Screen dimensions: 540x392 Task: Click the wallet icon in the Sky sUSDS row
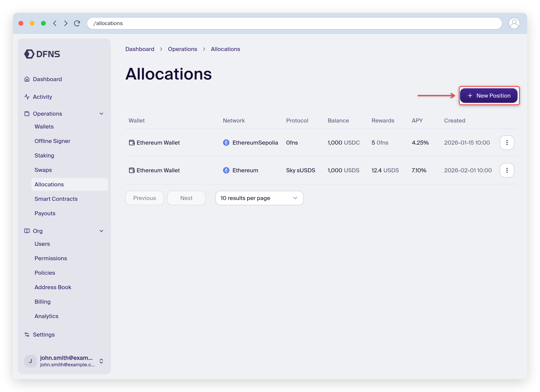point(132,170)
